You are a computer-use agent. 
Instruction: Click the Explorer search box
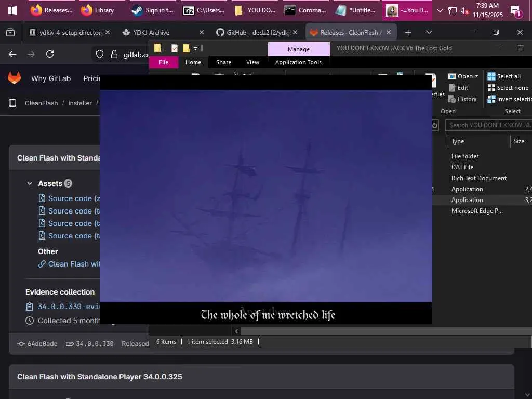488,125
